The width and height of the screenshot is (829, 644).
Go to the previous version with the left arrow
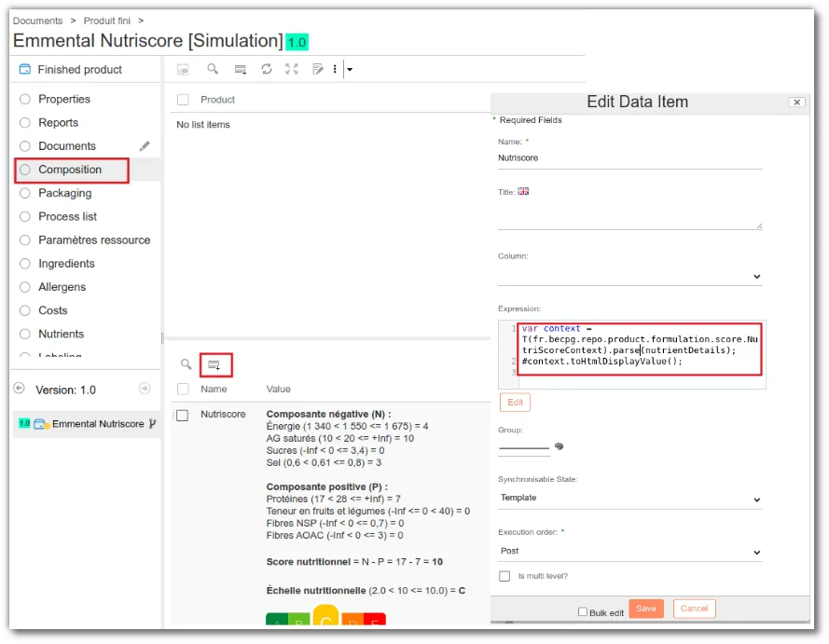click(x=19, y=389)
